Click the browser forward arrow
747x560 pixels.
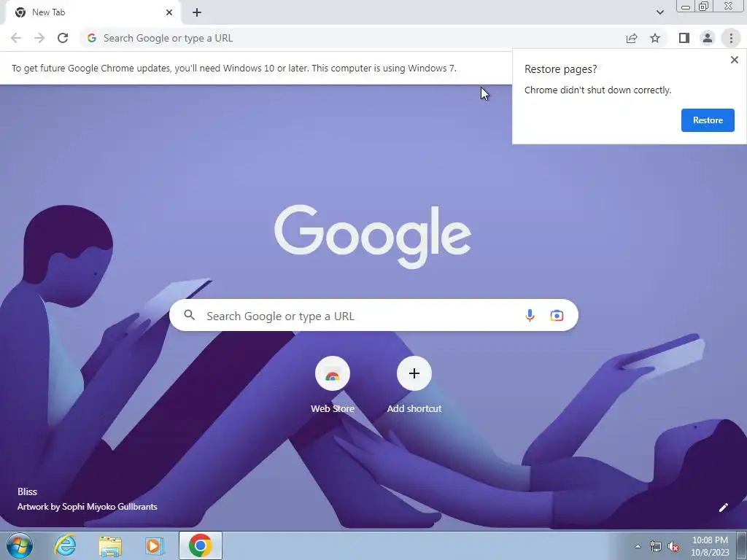click(39, 38)
